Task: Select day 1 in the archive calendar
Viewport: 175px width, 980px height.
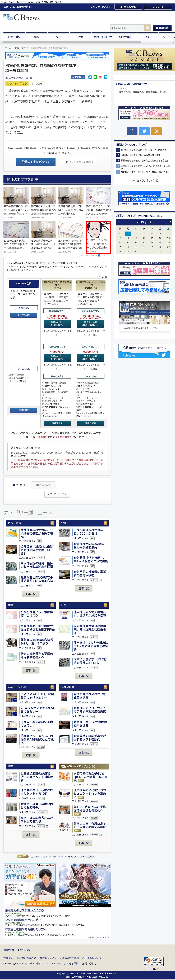Action: pos(128,233)
